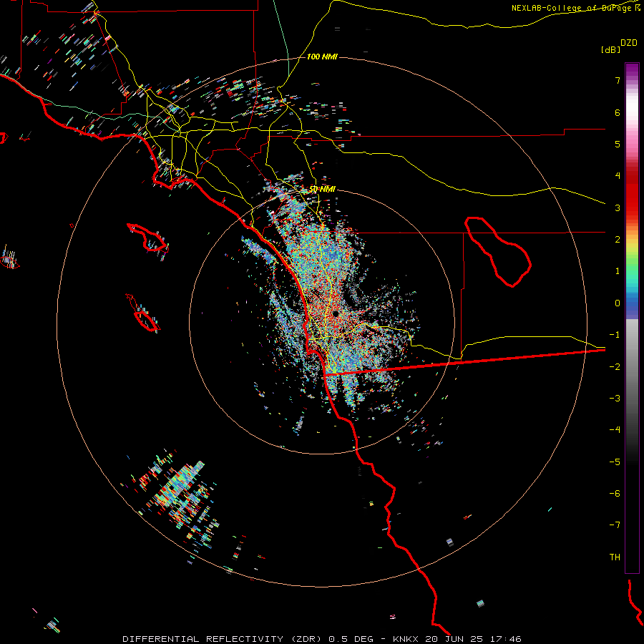Click the black radar site dot at center
644x644 pixels.
click(336, 314)
